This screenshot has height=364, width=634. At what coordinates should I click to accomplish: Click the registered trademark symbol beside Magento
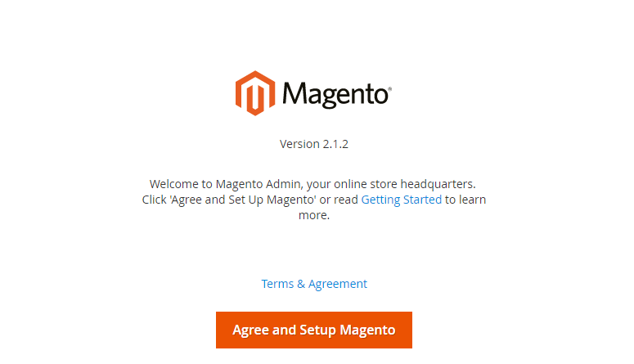coord(389,88)
